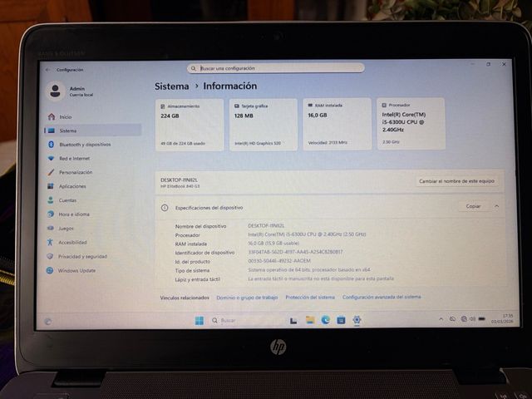Screen dimensions: 532x399
Task: Open Personalización in the sidebar
Action: [x=75, y=172]
